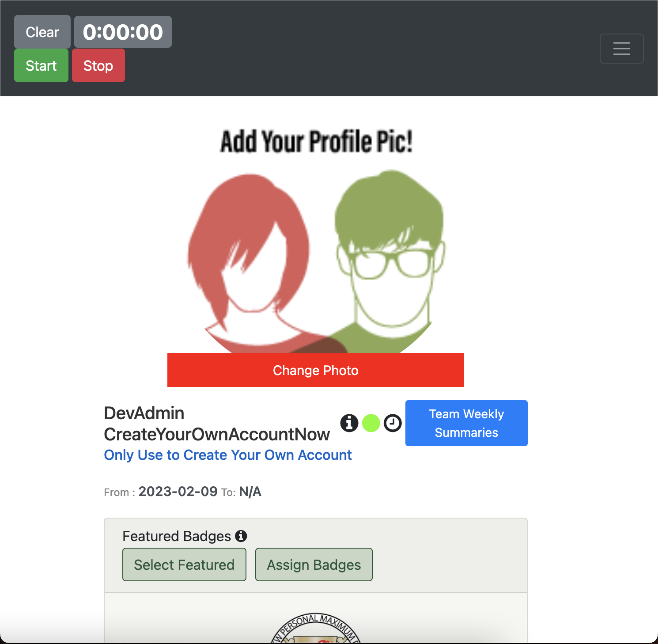Viewport: 658px width, 644px height.
Task: Click the info icon beside DevAdmin name
Action: pos(349,423)
